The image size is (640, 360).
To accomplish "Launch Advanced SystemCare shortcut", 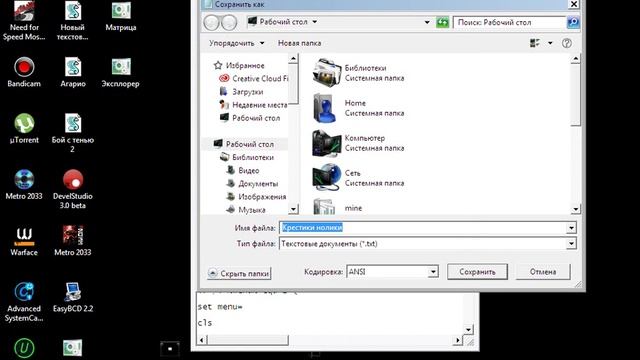I will 24,302.
